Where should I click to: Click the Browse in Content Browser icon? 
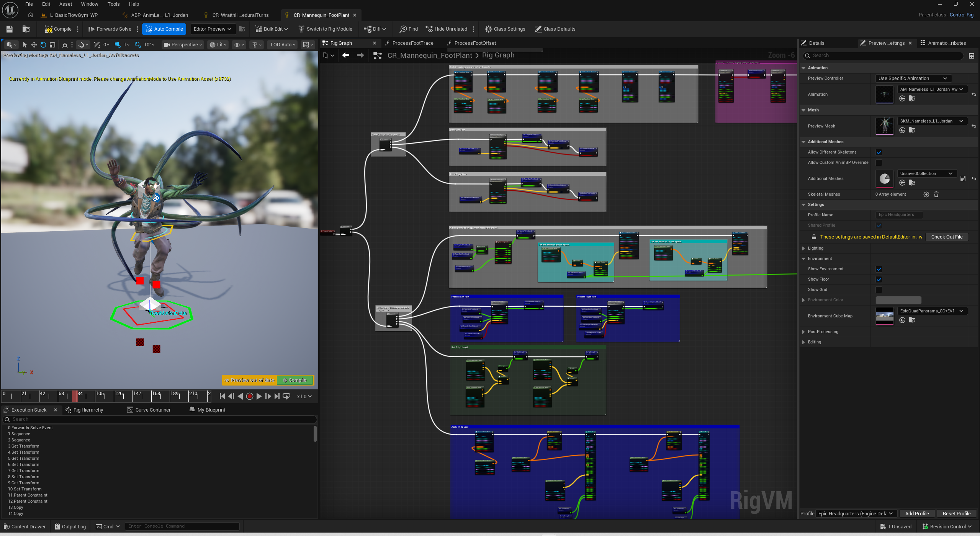[x=26, y=29]
